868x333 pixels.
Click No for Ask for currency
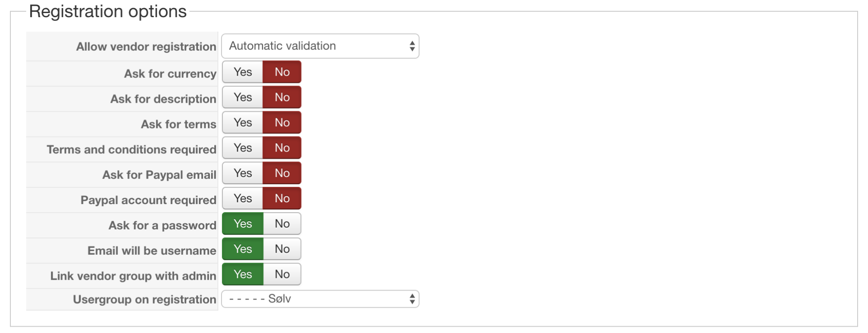point(282,72)
